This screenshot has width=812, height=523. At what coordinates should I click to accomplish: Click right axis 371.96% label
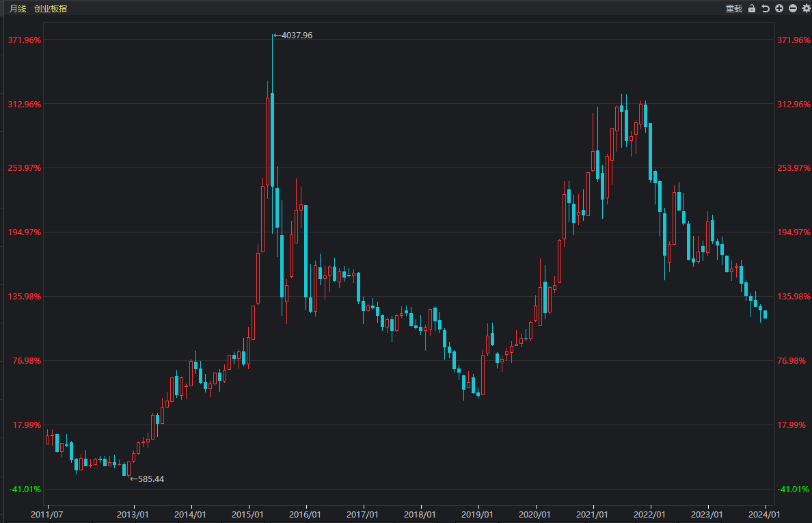[x=794, y=40]
